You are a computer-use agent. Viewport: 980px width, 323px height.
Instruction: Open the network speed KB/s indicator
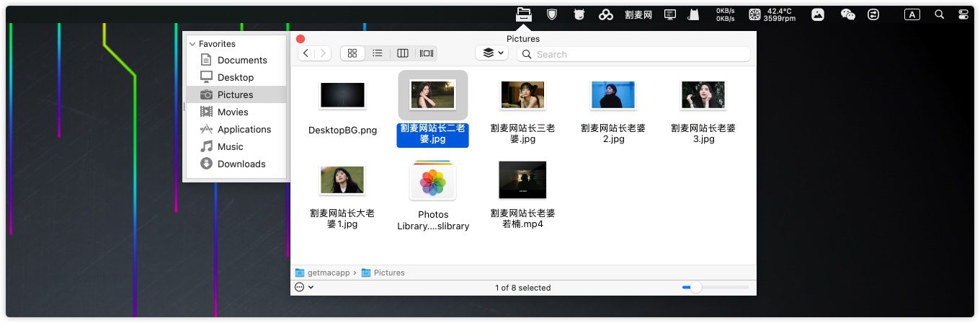click(726, 14)
